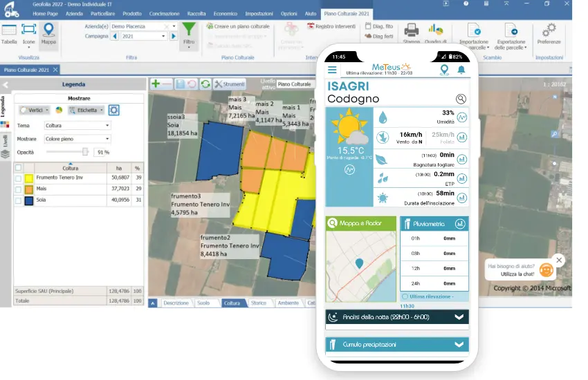Select the Icone view button
Image resolution: width=588 pixels, height=380 pixels.
[x=28, y=34]
